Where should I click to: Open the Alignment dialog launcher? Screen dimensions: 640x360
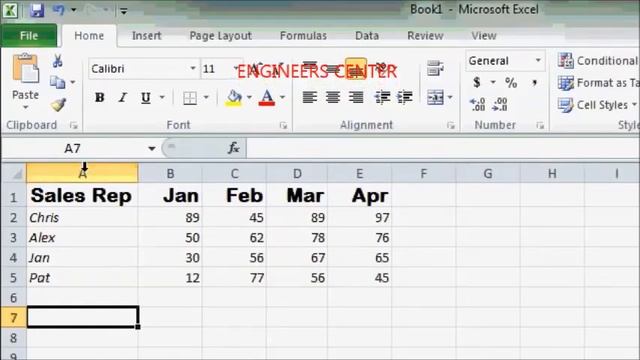click(451, 126)
